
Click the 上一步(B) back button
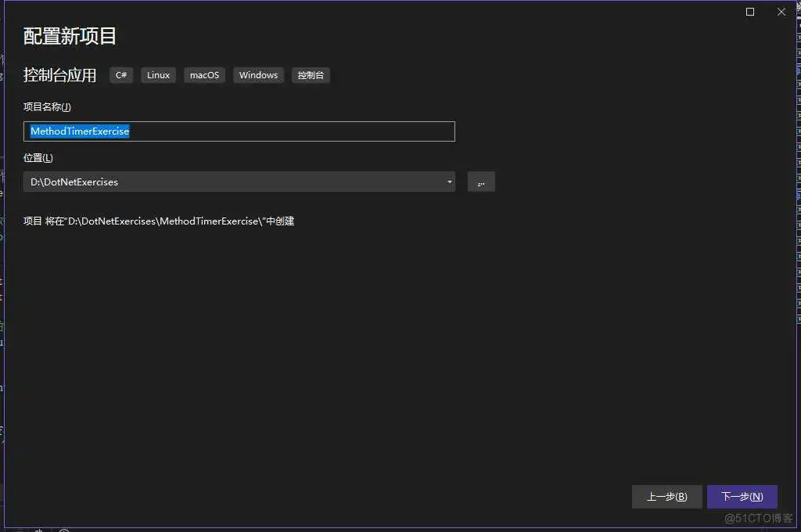pos(666,496)
